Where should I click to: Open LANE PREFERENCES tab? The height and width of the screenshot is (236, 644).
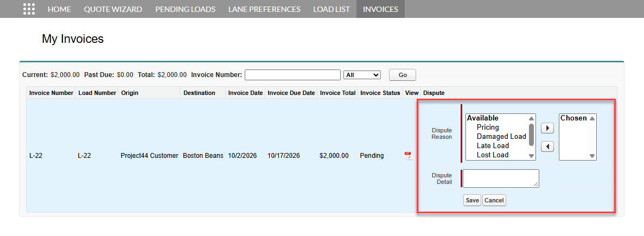click(x=264, y=9)
